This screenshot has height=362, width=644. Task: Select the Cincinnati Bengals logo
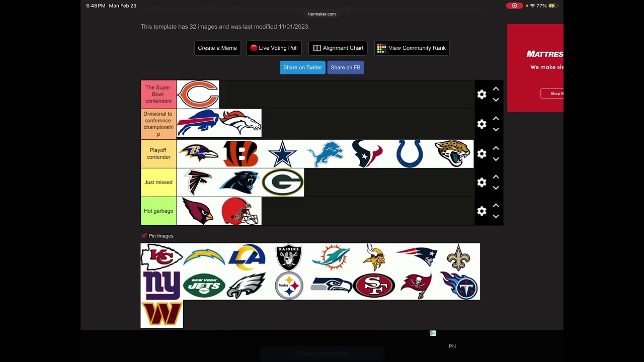240,154
